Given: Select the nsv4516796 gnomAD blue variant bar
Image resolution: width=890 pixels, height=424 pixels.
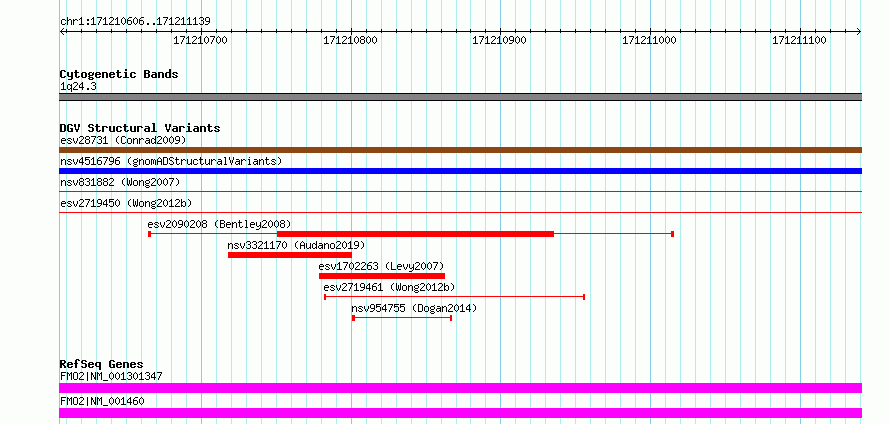Looking at the screenshot, I should [460, 171].
